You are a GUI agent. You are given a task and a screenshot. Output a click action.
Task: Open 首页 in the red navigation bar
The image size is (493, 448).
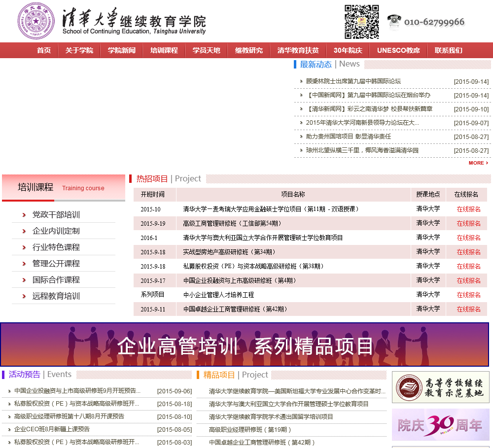[44, 50]
